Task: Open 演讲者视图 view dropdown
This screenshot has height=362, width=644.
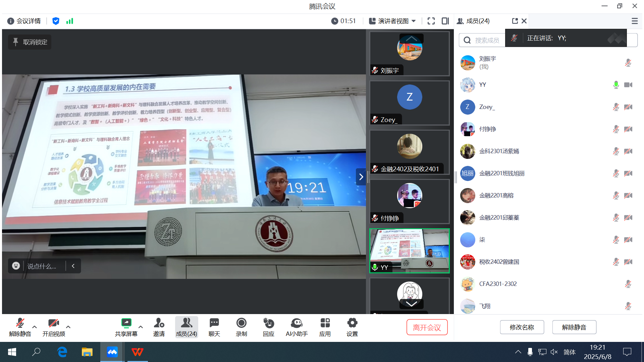Action: 392,21
